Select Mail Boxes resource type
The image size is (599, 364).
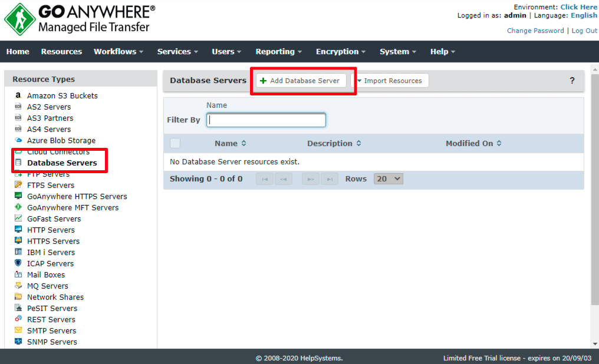[x=46, y=274]
